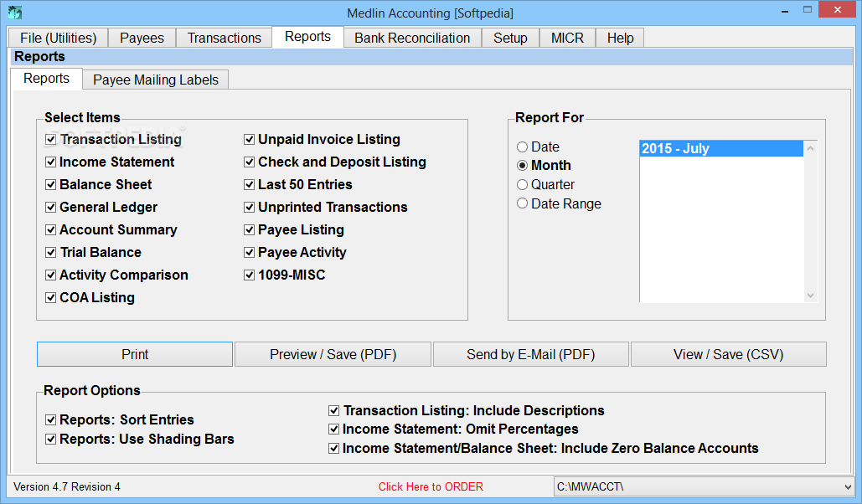
Task: Choose the Date Range radio option
Action: pos(522,203)
